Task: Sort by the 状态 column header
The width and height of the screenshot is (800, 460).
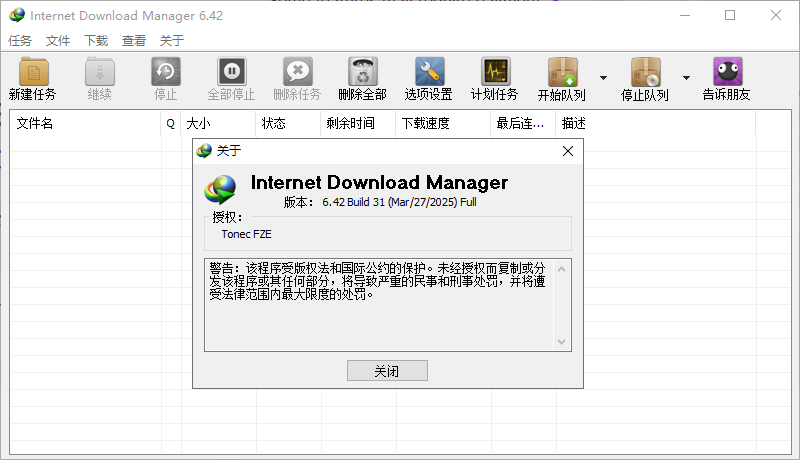Action: coord(288,123)
